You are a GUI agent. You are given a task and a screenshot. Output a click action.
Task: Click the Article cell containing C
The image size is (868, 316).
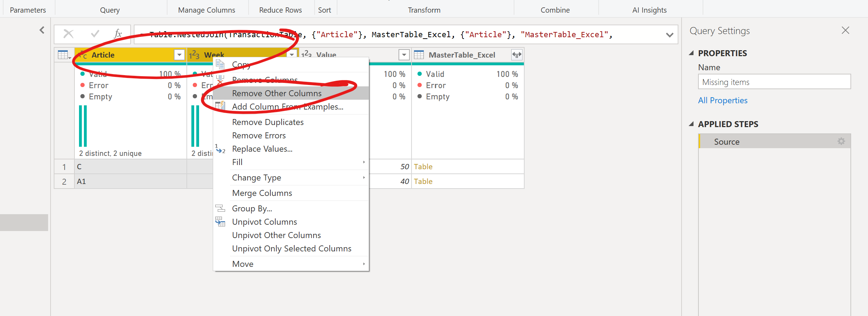coord(131,167)
